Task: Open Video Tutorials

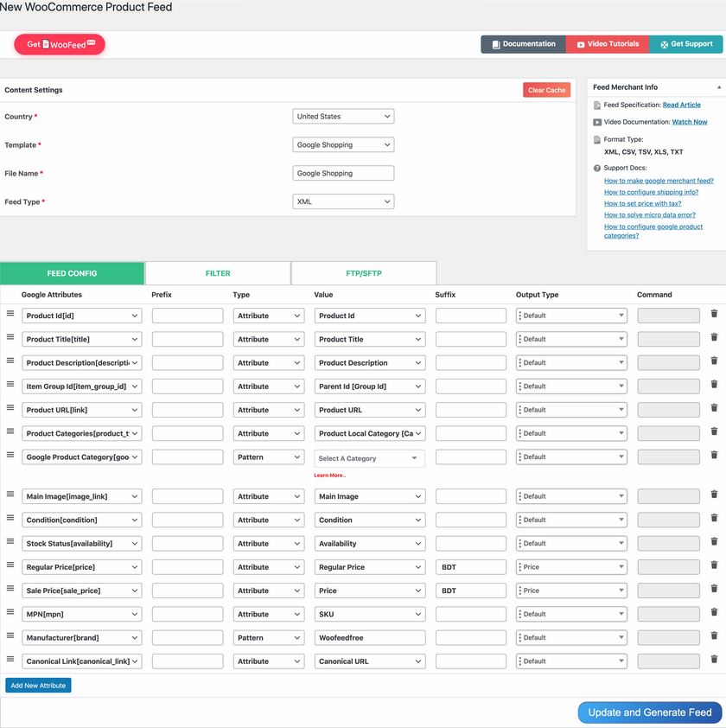Action: tap(608, 44)
